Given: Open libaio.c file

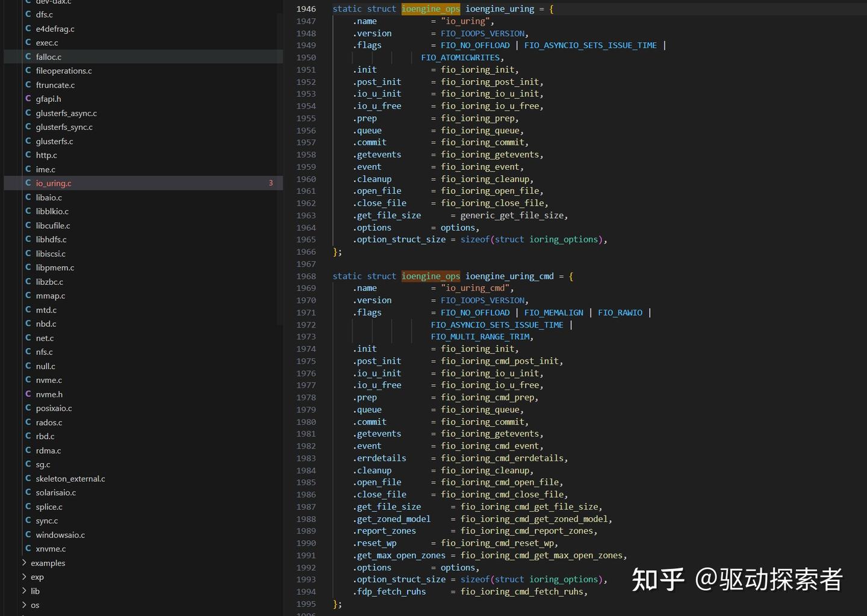Looking at the screenshot, I should (49, 198).
